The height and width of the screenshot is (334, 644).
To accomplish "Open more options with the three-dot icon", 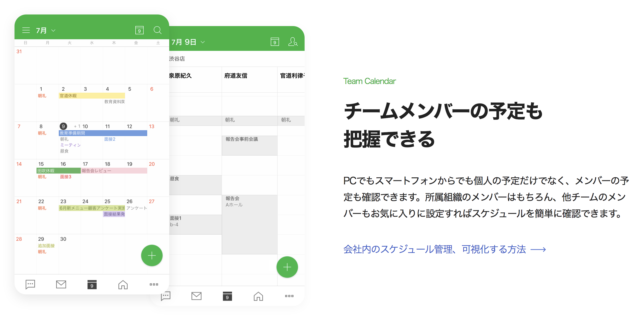I will coord(154,284).
